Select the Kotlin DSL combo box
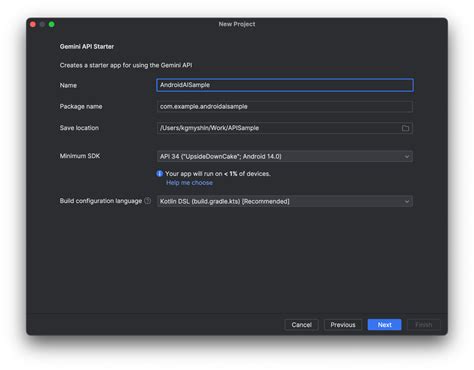This screenshot has height=370, width=474. click(x=285, y=201)
